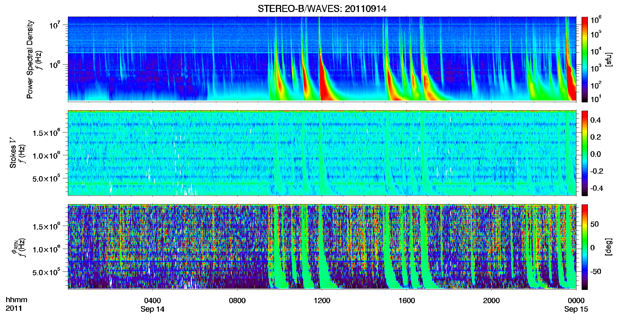Click the [sfu] colorbar unit label
644x332 pixels.
click(x=609, y=60)
